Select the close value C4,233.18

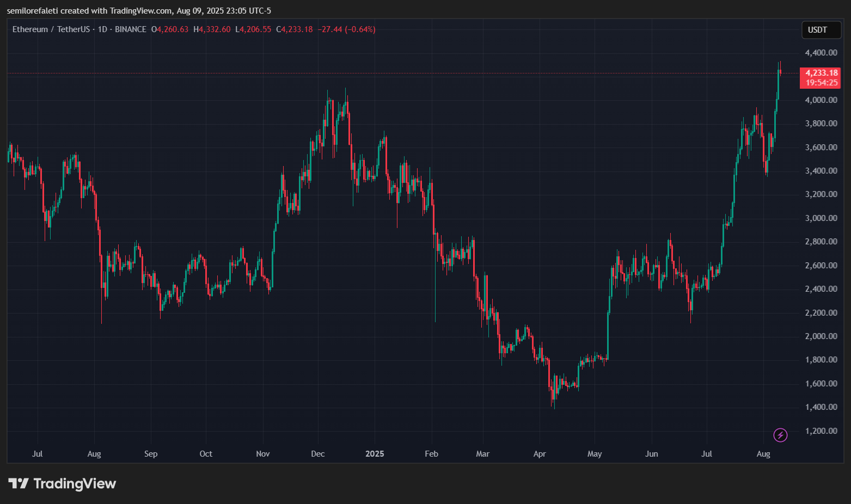pos(295,29)
